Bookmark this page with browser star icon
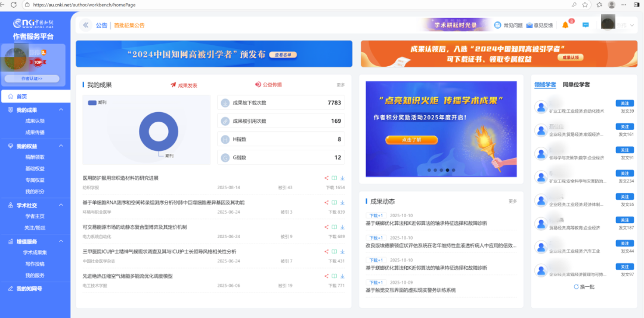This screenshot has height=318, width=644. pos(584,5)
